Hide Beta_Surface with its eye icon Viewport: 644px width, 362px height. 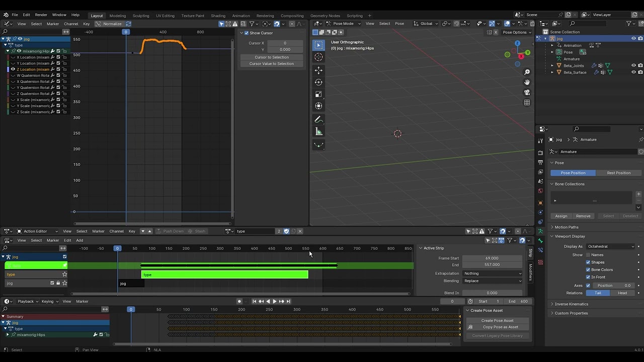coord(633,72)
